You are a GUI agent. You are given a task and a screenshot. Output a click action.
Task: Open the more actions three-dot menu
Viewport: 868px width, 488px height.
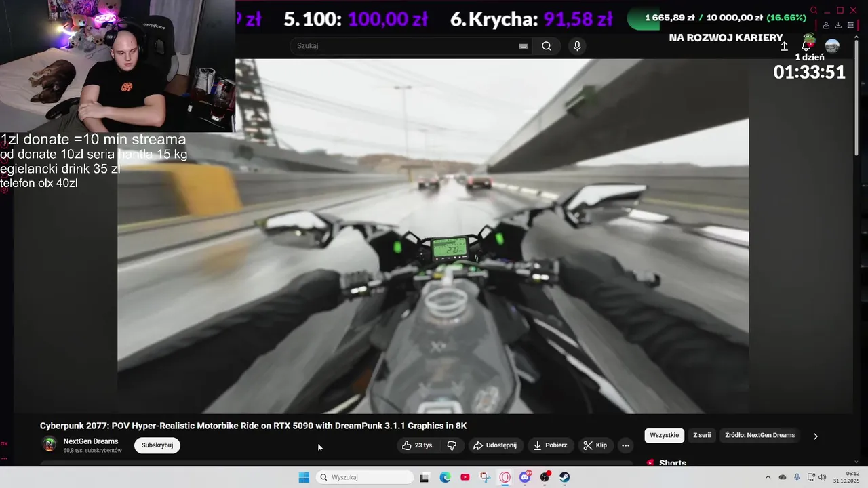pyautogui.click(x=625, y=445)
